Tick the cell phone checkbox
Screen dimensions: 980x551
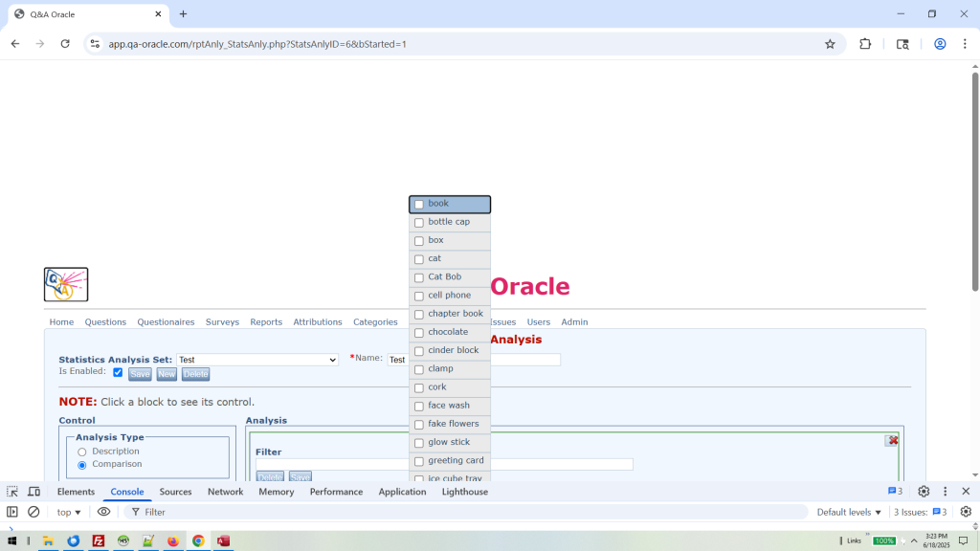coord(419,297)
